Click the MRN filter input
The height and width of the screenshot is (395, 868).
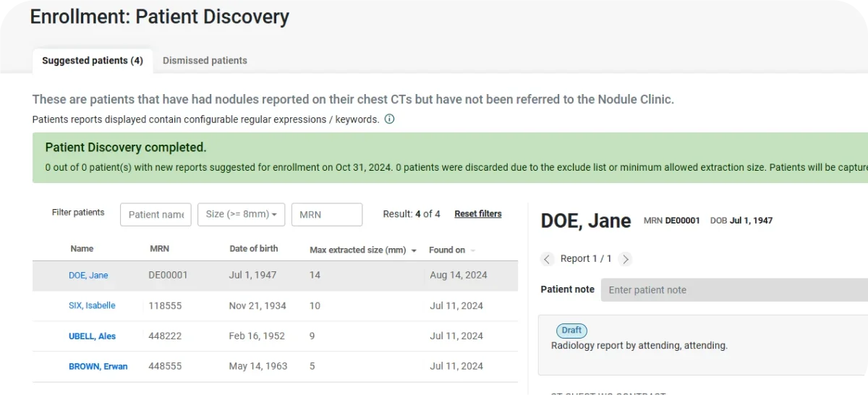tap(326, 214)
